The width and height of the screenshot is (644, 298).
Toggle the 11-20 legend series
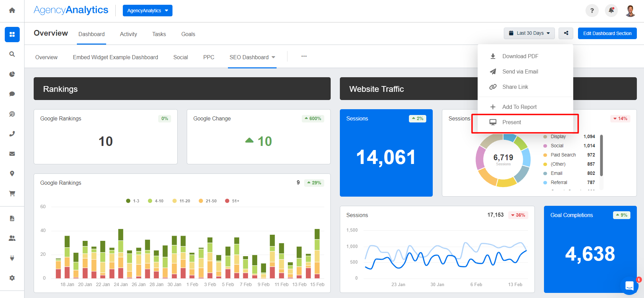tap(181, 201)
